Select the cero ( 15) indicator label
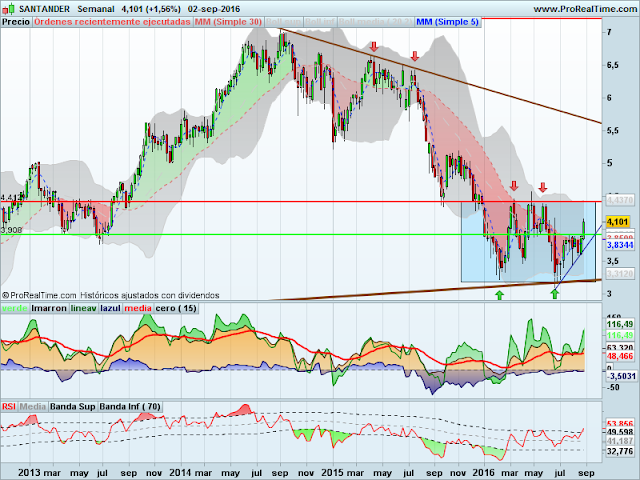640x480 pixels. coord(176,308)
